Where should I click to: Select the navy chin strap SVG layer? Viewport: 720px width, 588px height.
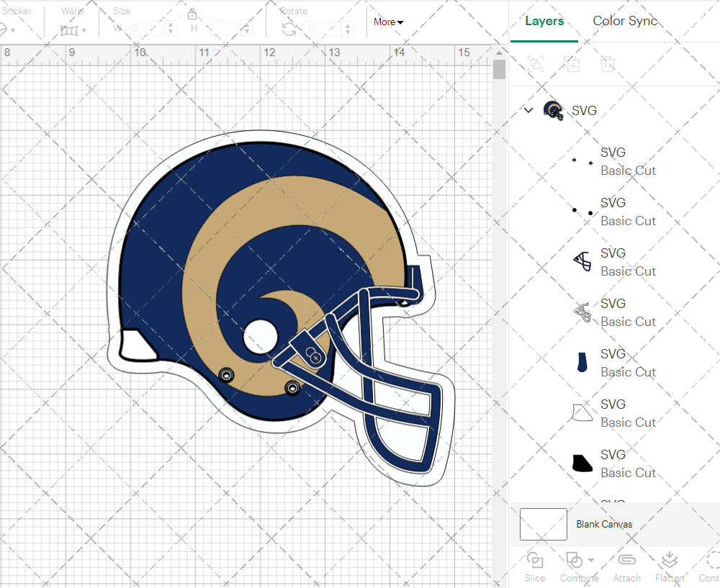616,363
